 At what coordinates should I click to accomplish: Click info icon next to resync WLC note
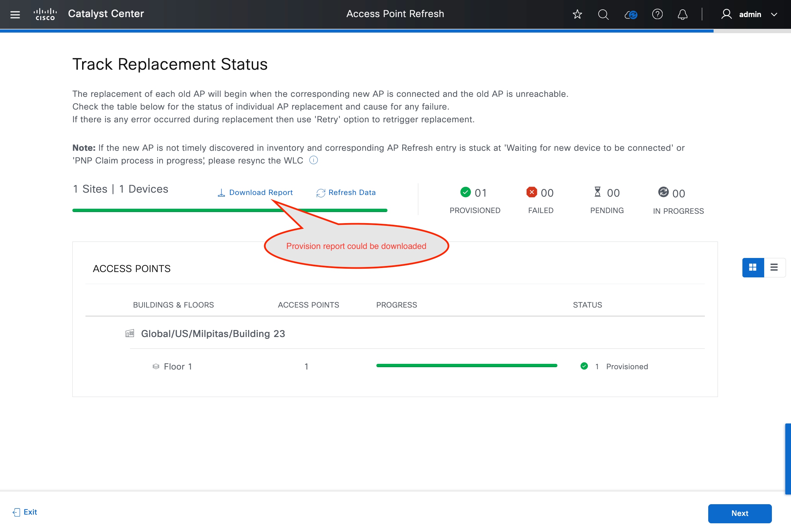[313, 160]
